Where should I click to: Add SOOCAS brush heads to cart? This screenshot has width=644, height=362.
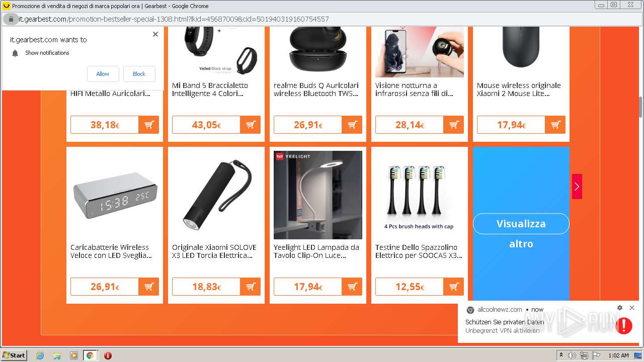point(453,287)
